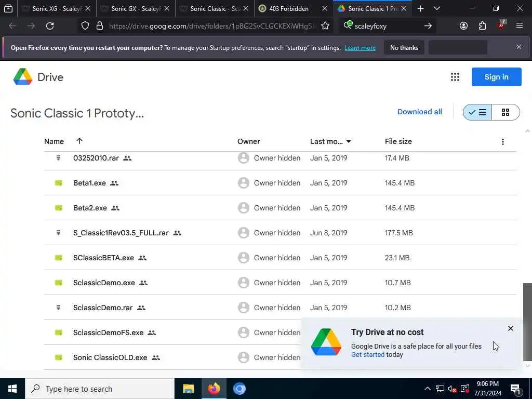Click the Name column header

(54, 141)
